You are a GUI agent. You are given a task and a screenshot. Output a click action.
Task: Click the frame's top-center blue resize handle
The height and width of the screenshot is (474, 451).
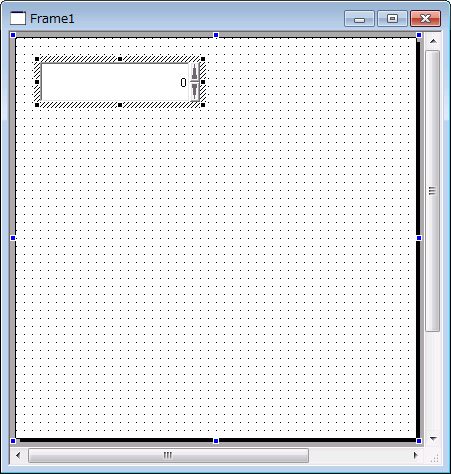pyautogui.click(x=216, y=35)
